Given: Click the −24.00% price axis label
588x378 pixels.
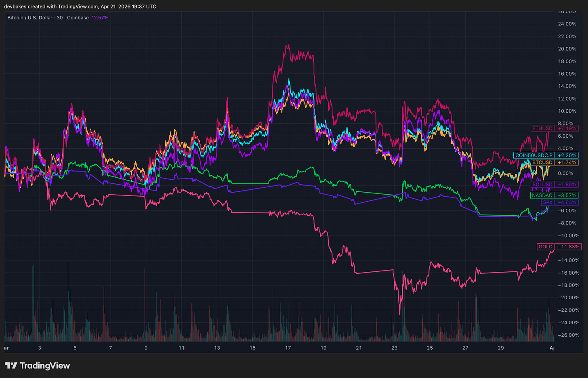Looking at the screenshot, I should 568,323.
